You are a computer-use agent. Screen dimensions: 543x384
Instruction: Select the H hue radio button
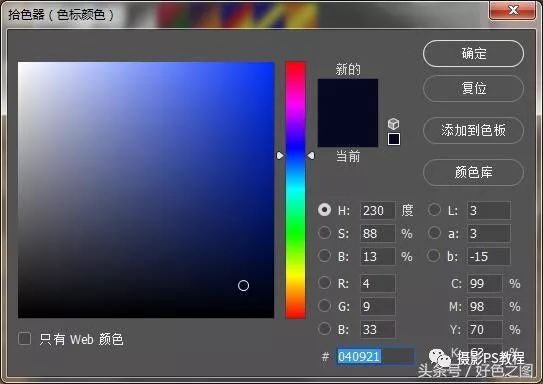324,210
